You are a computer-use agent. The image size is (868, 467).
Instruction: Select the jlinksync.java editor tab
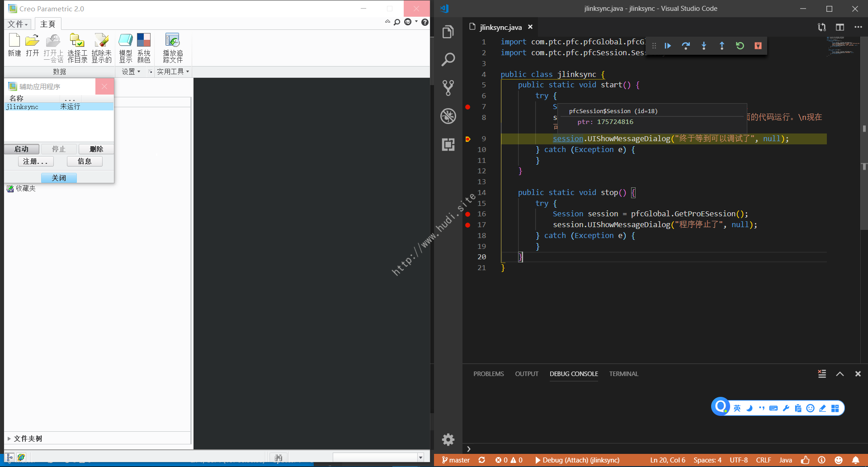coord(500,27)
